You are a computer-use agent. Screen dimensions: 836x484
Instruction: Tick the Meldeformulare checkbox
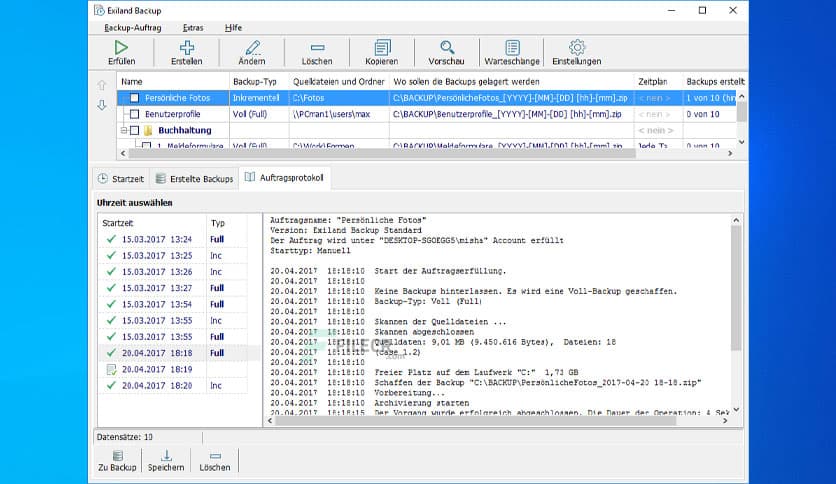pyautogui.click(x=147, y=145)
